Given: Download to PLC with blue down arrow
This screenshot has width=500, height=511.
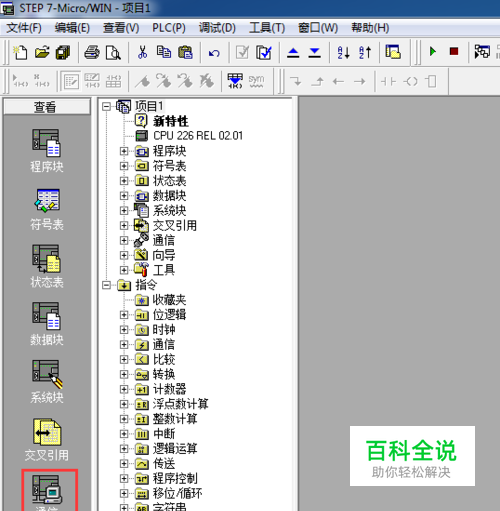Looking at the screenshot, I should tap(314, 52).
